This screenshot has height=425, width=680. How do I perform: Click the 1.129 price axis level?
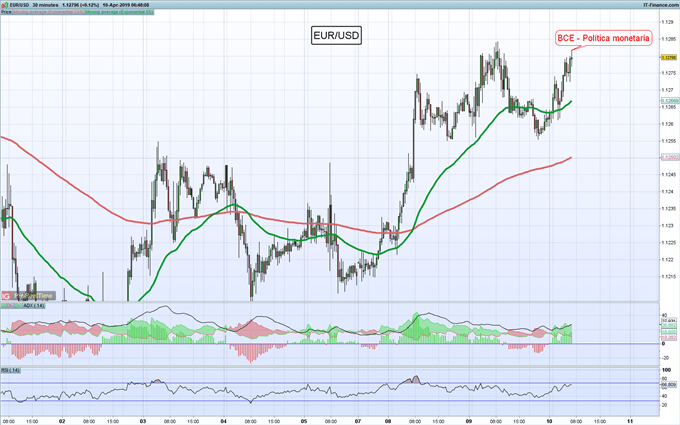667,22
